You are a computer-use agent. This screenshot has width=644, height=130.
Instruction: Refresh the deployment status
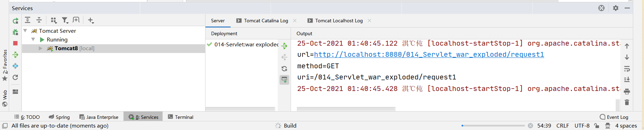[x=284, y=69]
